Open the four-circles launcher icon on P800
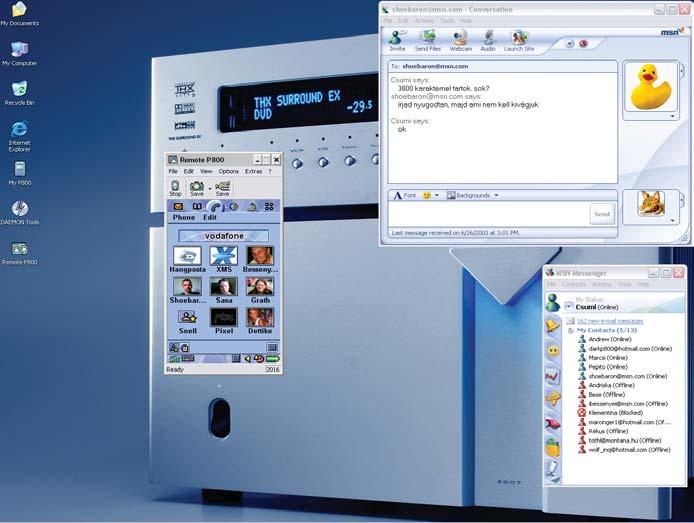Screen dimensions: 694x523 [x=269, y=207]
